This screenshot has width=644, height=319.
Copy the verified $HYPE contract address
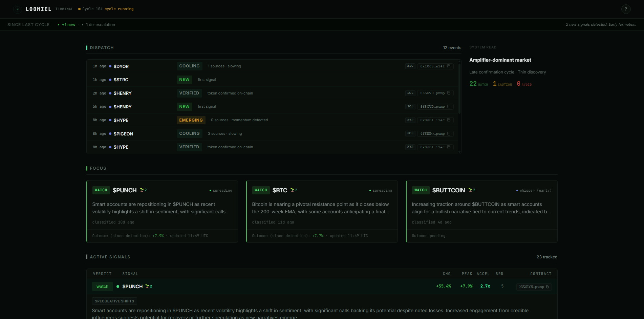tap(449, 147)
